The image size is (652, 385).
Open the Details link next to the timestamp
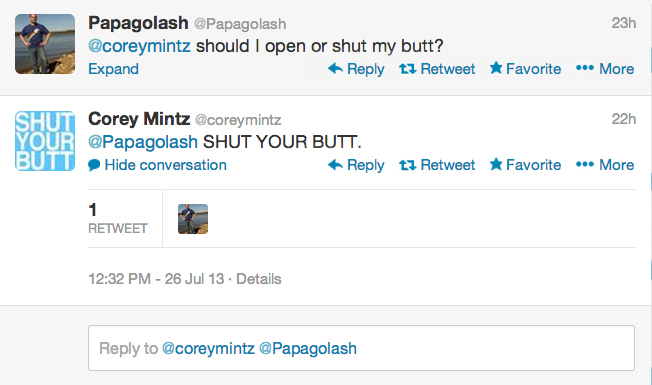(259, 279)
